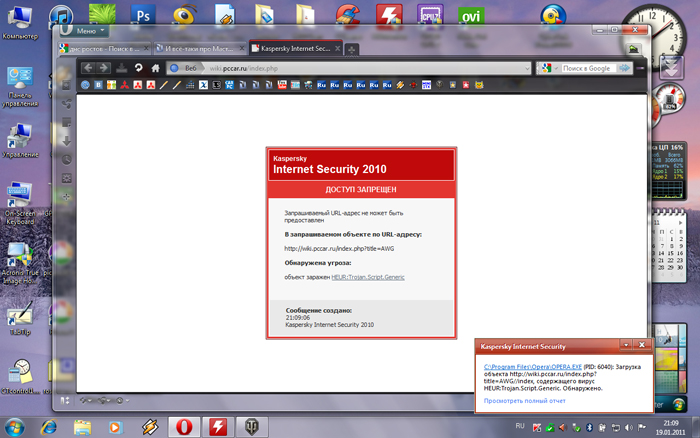Screen dimensions: 700x438
Task: Click the Bluetooth icon in system tray
Action: (x=589, y=428)
